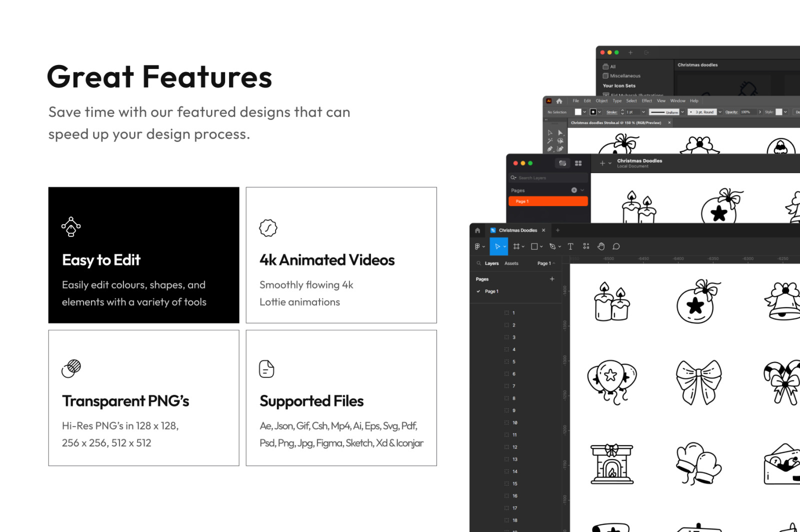The width and height of the screenshot is (800, 532).
Task: Click the home icon in the Figma window
Action: [477, 230]
